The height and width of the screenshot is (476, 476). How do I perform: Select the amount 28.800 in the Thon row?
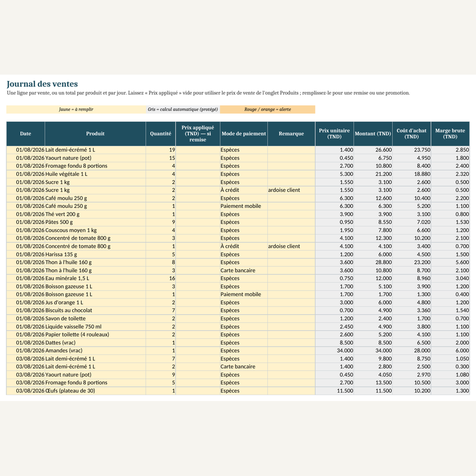tap(373, 262)
